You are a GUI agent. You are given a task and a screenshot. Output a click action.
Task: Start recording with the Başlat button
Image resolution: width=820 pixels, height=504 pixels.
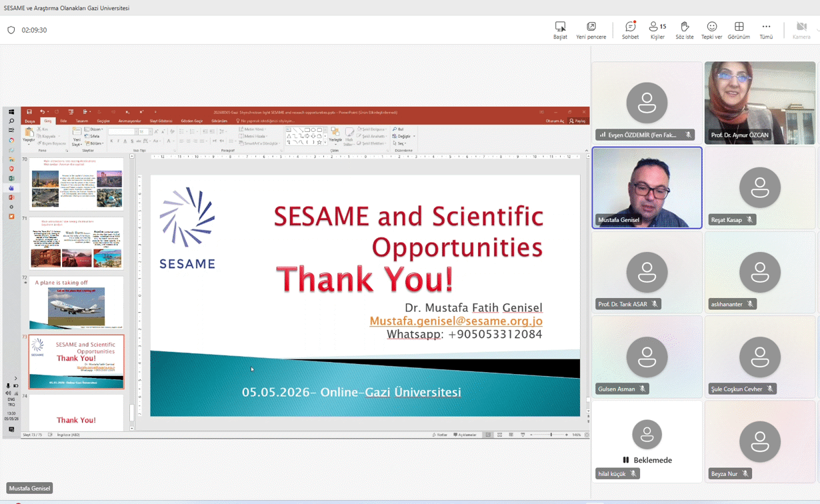(560, 30)
